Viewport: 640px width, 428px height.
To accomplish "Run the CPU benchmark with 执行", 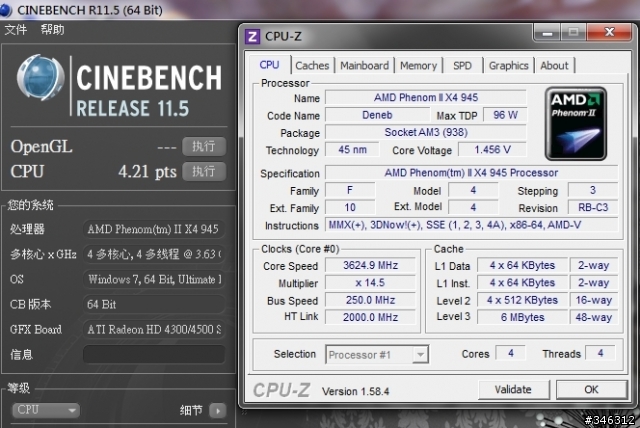I will [x=204, y=171].
